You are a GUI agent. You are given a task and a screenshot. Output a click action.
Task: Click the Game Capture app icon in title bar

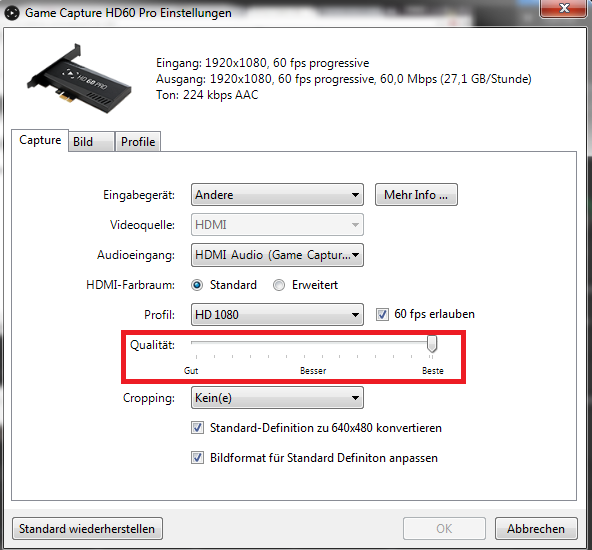coord(12,13)
